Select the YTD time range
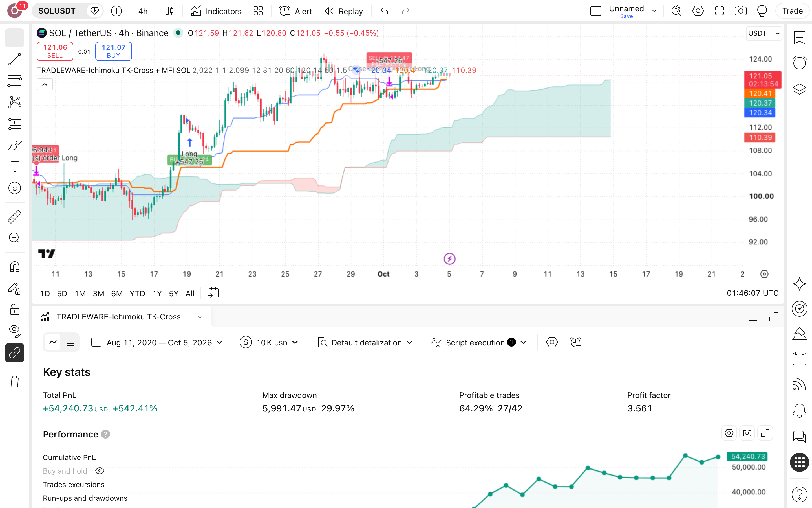The image size is (812, 508). pos(137,293)
